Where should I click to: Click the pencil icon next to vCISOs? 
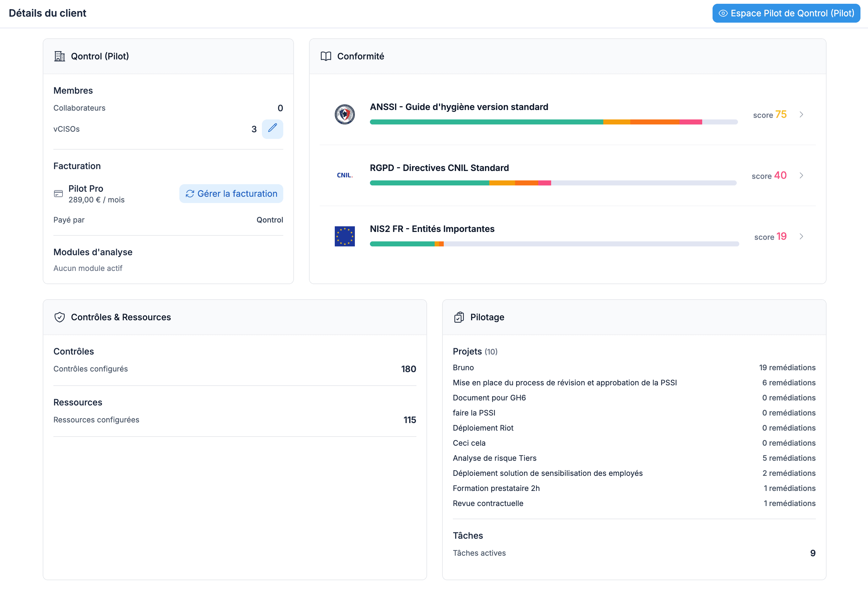(272, 129)
